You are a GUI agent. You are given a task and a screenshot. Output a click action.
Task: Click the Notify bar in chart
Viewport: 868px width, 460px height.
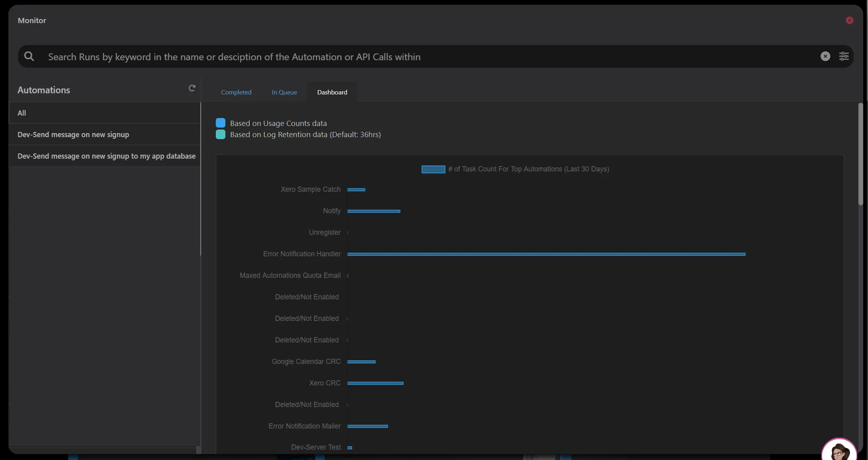coord(374,211)
